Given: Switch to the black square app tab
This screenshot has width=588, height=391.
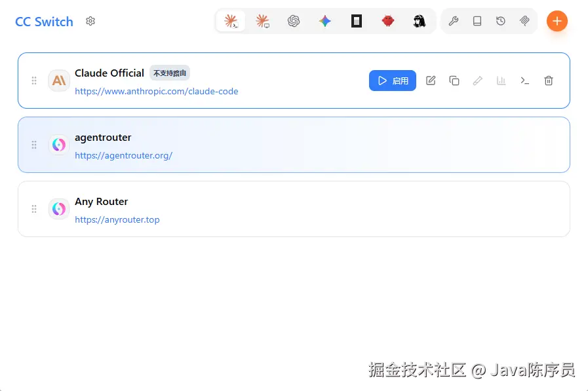Looking at the screenshot, I should point(357,21).
